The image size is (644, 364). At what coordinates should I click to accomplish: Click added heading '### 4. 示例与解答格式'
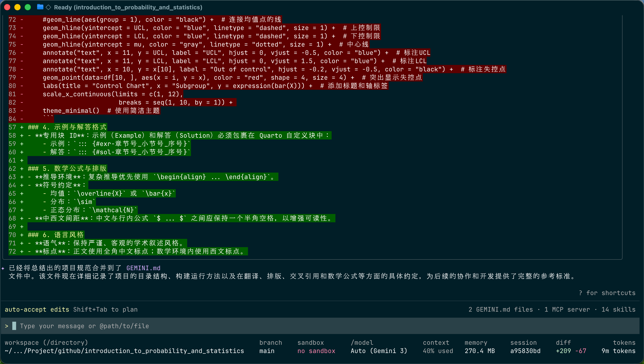[x=58, y=127]
